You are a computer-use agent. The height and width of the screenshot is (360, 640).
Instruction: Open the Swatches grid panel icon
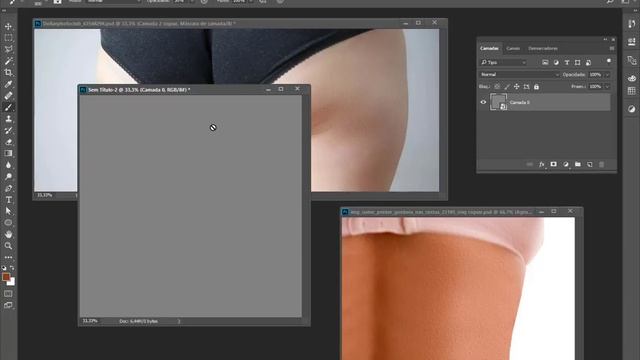click(x=631, y=91)
